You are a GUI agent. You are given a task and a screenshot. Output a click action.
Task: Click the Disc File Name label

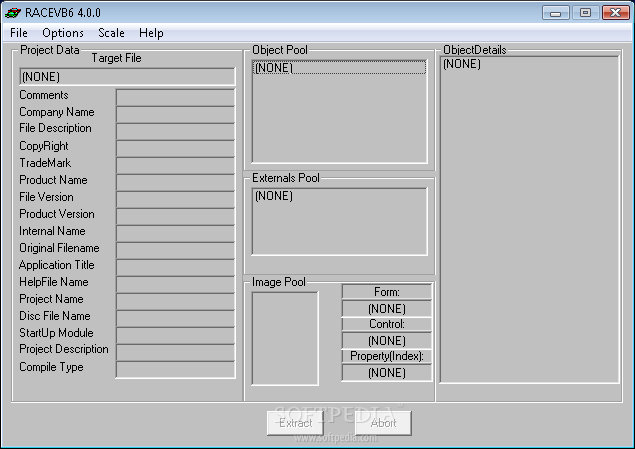(55, 316)
